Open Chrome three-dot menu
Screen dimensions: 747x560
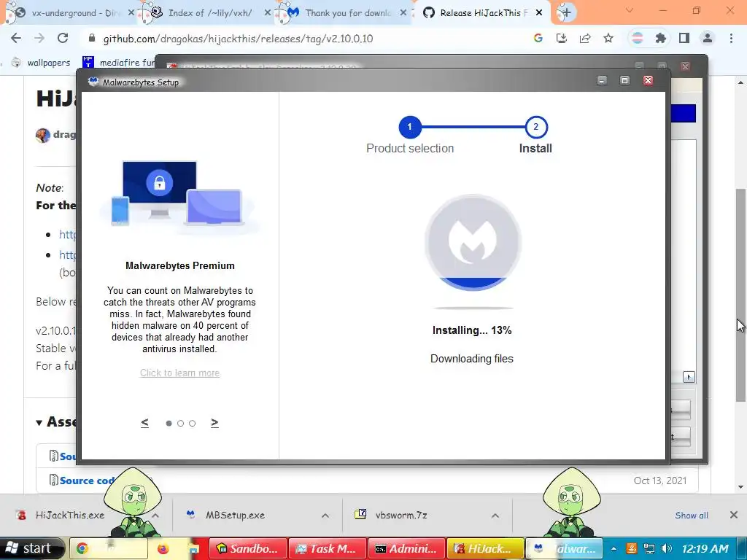click(x=731, y=38)
